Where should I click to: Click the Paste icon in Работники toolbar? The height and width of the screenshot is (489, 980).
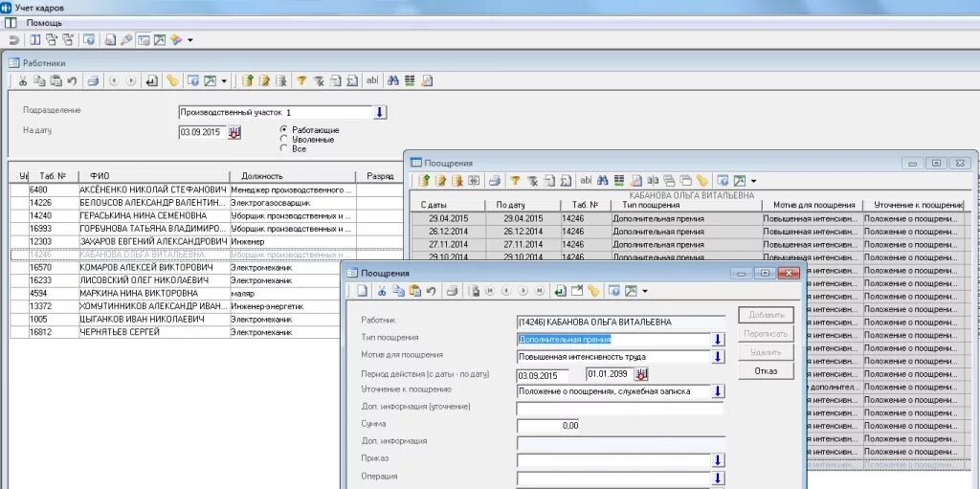(x=56, y=80)
